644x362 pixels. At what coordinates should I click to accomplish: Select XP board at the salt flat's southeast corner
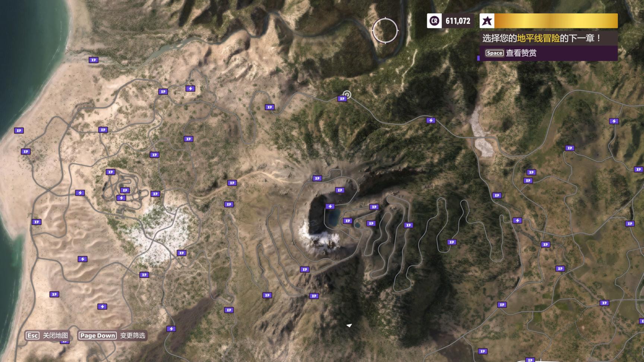(x=181, y=253)
